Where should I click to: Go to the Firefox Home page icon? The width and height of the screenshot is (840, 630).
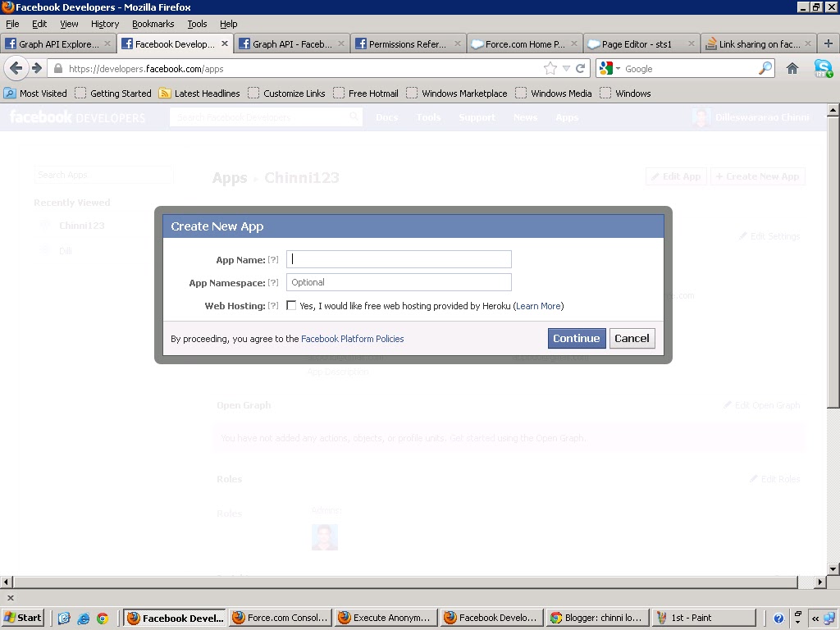click(x=792, y=69)
